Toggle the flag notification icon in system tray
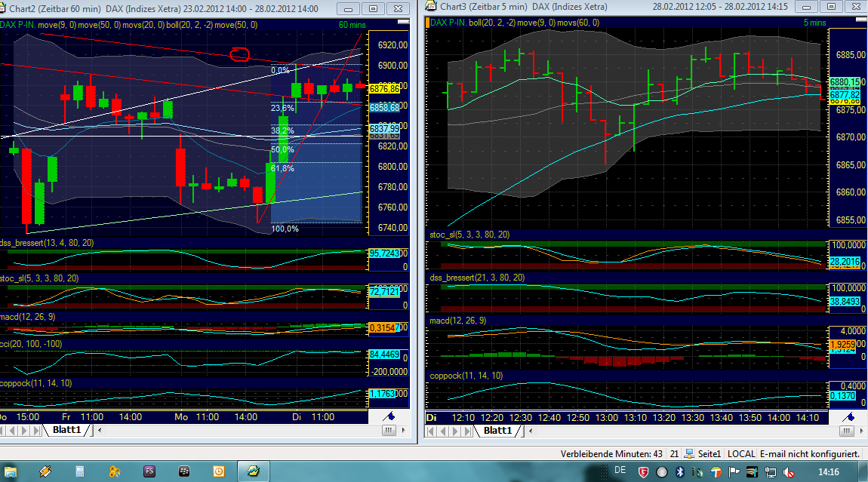 coord(734,471)
